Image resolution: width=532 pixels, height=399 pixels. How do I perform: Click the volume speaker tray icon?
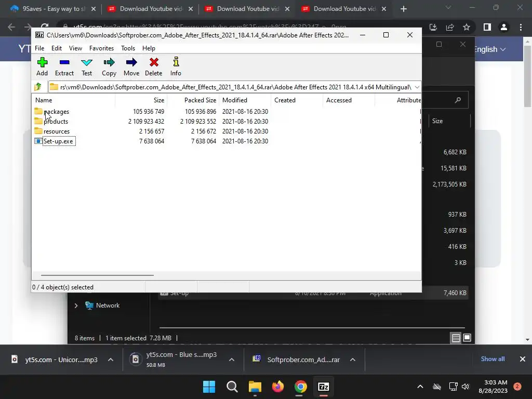[465, 387]
